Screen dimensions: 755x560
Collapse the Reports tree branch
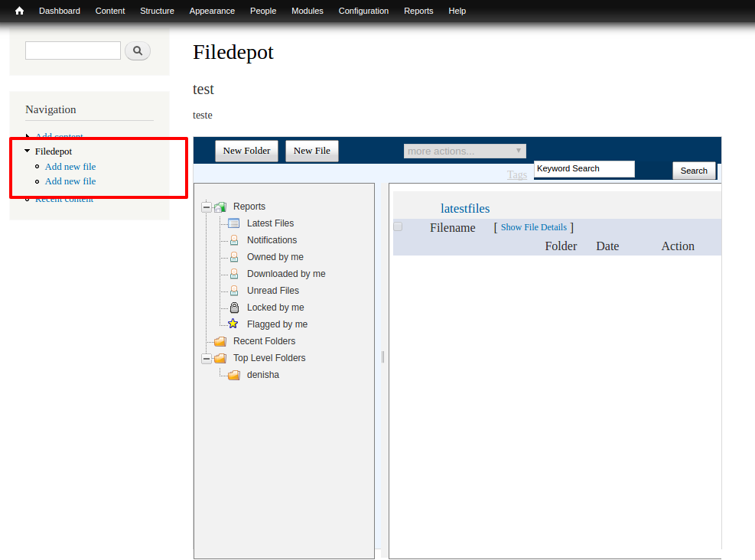click(206, 206)
